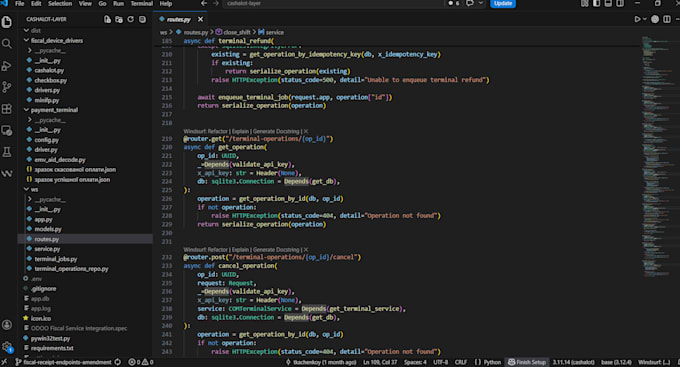The height and width of the screenshot is (367, 680).
Task: Click Generate Docstring above cancel_operation
Action: pos(276,250)
